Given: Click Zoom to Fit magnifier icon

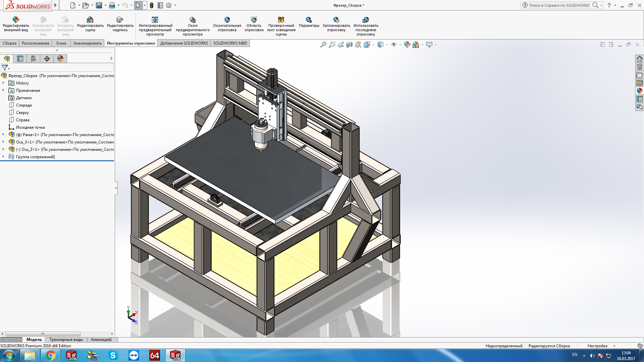Looking at the screenshot, I should (x=323, y=45).
